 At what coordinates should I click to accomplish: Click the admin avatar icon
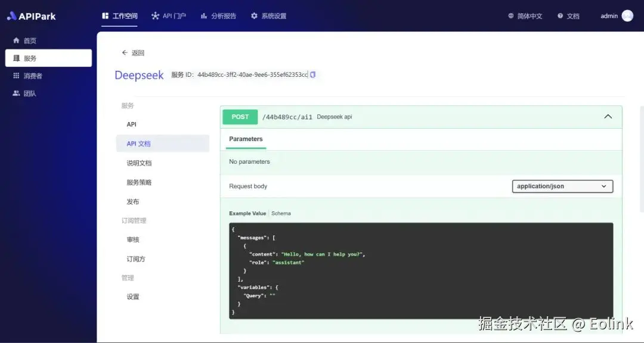(627, 15)
